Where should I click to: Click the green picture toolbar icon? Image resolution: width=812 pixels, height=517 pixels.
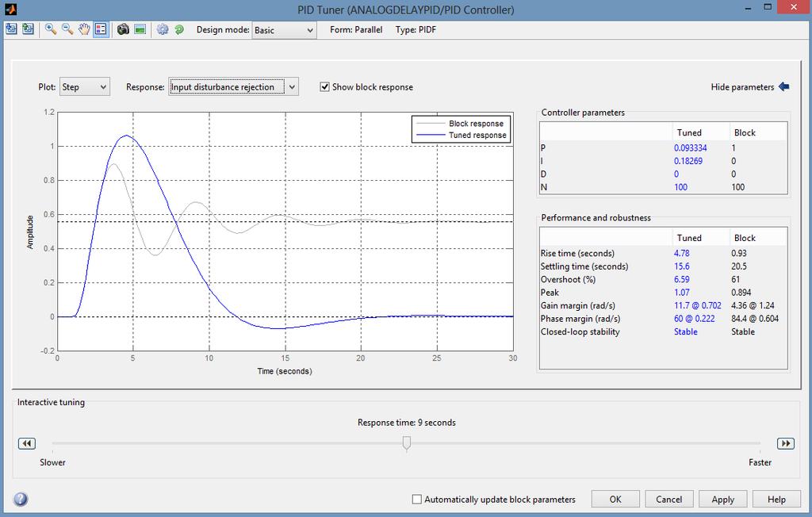pyautogui.click(x=140, y=29)
